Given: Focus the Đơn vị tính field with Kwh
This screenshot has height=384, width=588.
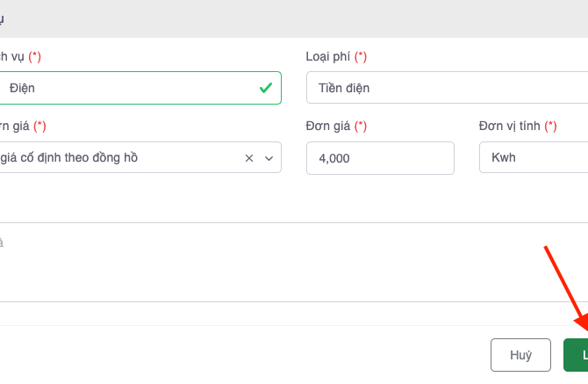Looking at the screenshot, I should [532, 158].
